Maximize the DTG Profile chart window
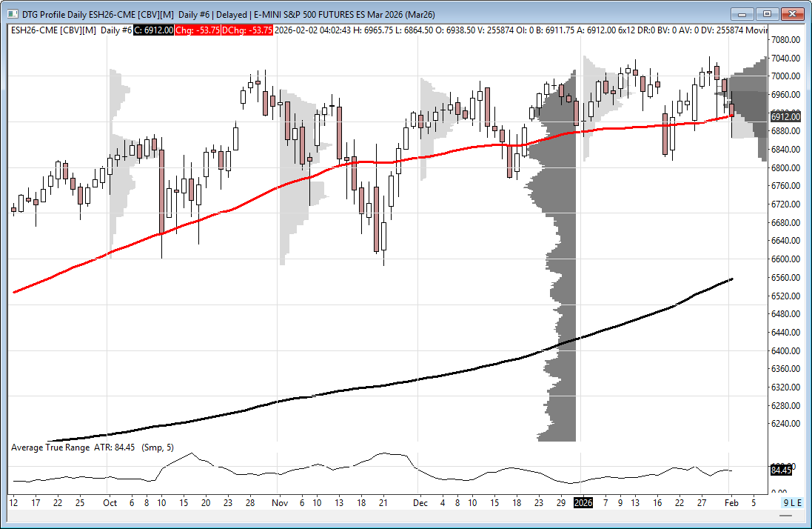Viewport: 812px width, 529px height. (x=767, y=13)
